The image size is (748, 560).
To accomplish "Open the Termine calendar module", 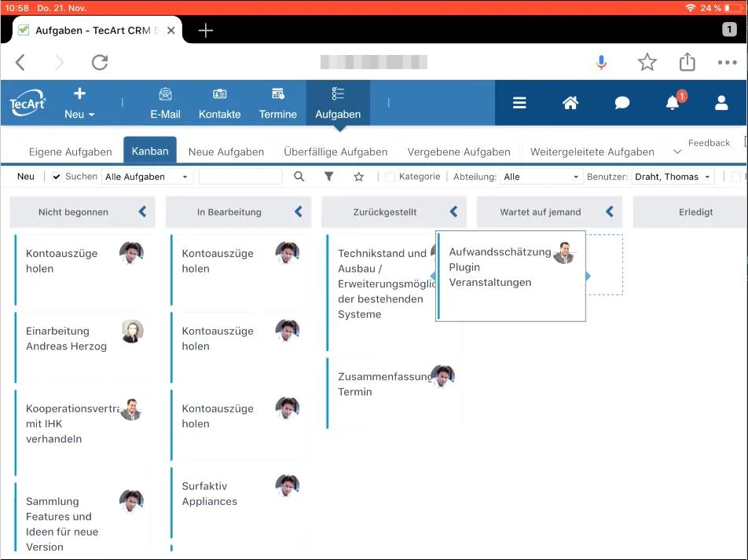I will 277,103.
